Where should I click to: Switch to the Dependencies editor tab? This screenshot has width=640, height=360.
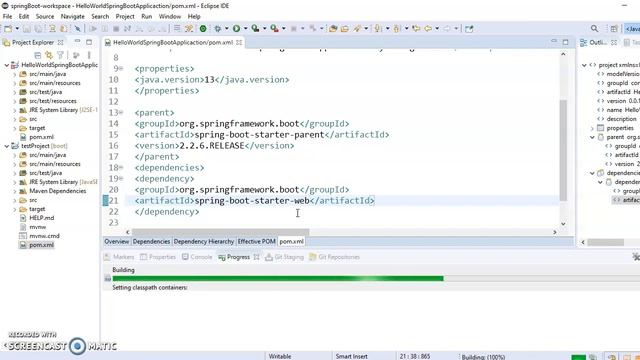[151, 242]
